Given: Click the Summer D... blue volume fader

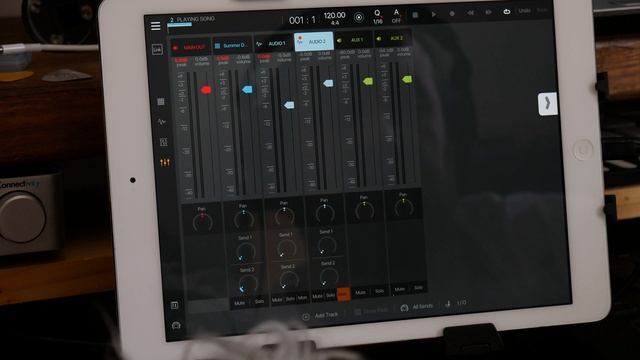Looking at the screenshot, I should point(247,89).
